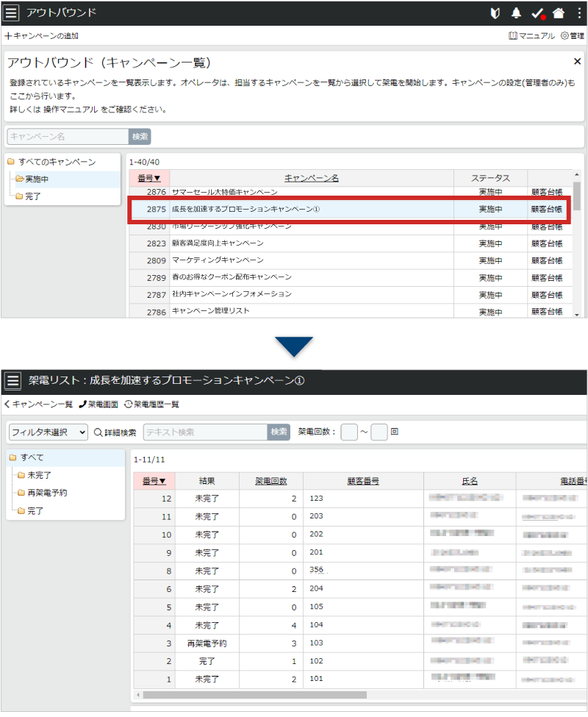Click scroll-up arrow of campaign list

(576, 175)
